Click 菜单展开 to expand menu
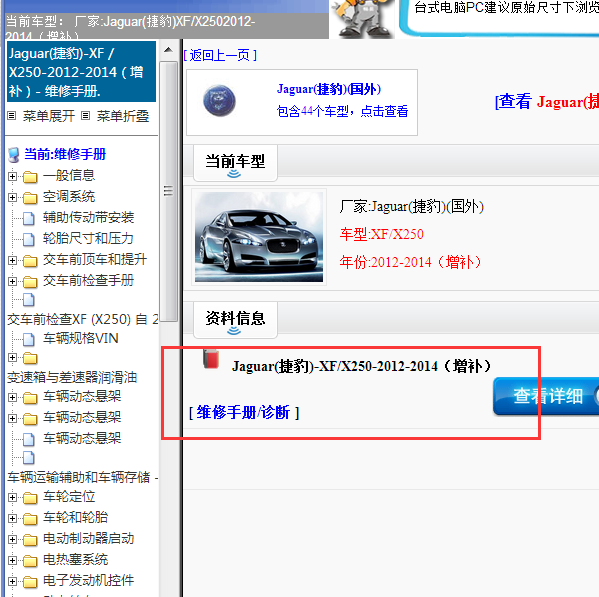 (49, 116)
